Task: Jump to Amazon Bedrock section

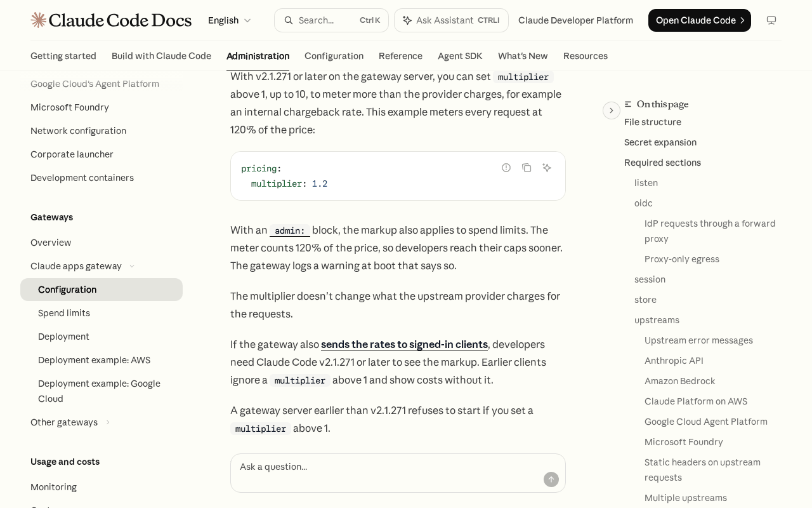Action: click(679, 381)
